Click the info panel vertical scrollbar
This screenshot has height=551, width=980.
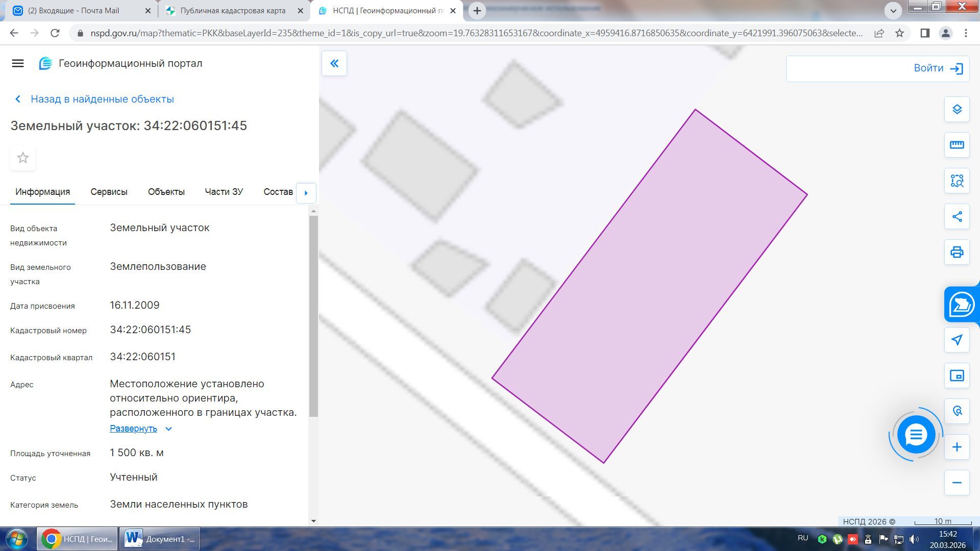[313, 316]
